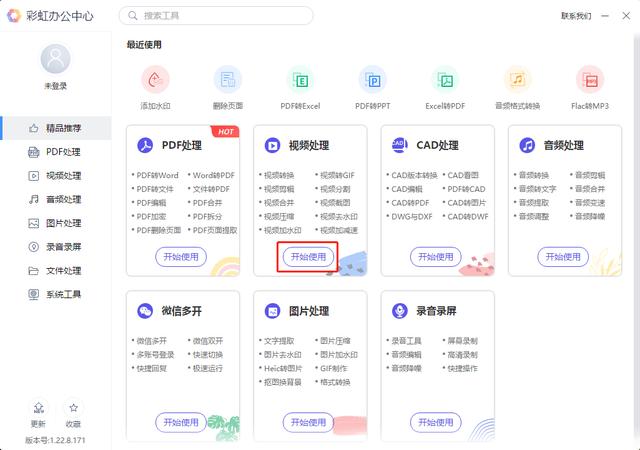Screen dimensions: 640x450
Task: Click 音频转文字 in 音频处理 card
Action: [x=537, y=189]
